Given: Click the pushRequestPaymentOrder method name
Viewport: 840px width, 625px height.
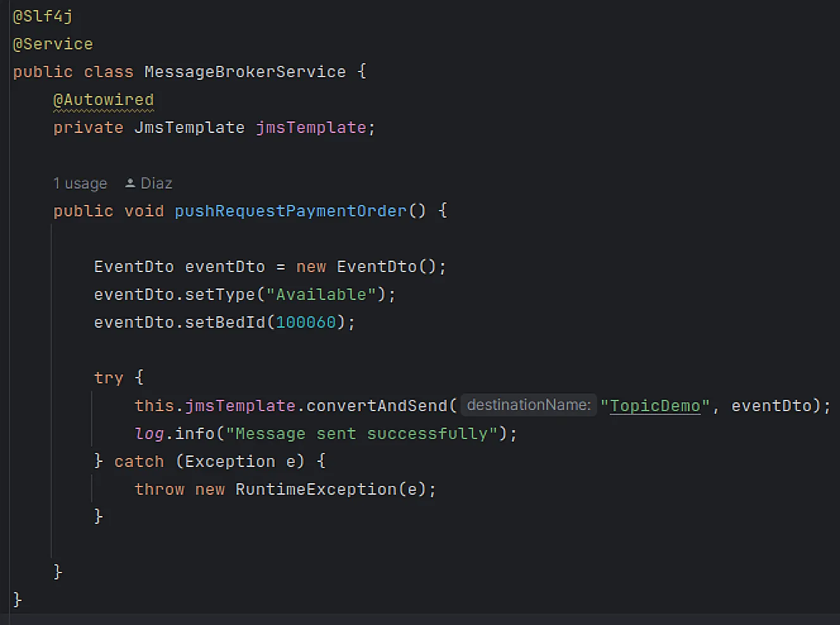Looking at the screenshot, I should tap(290, 211).
